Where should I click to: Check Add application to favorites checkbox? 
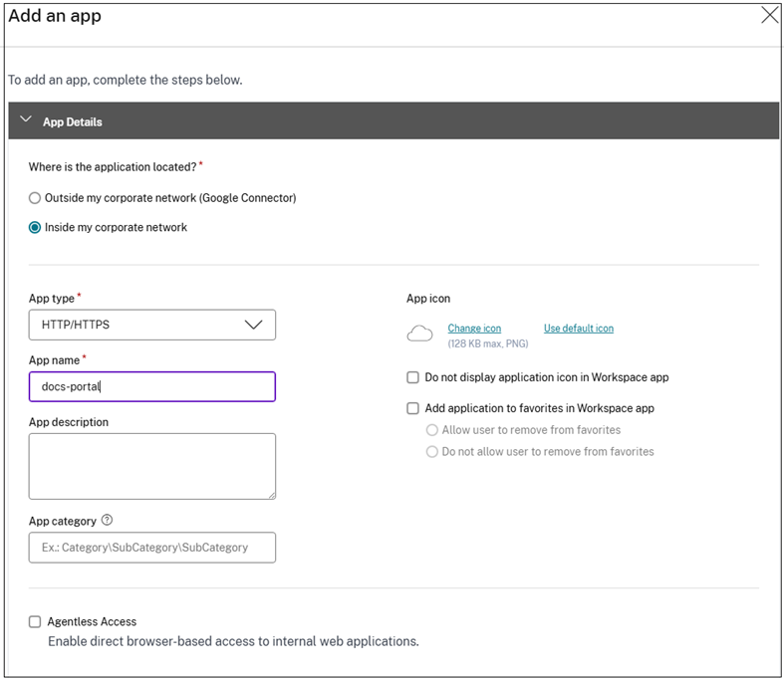(413, 409)
